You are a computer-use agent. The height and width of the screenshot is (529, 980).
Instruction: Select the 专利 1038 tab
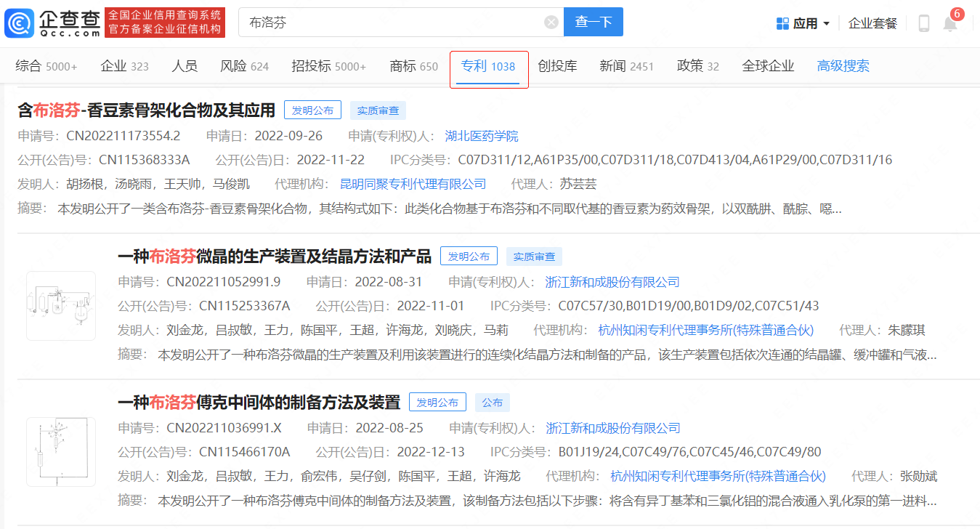point(489,68)
